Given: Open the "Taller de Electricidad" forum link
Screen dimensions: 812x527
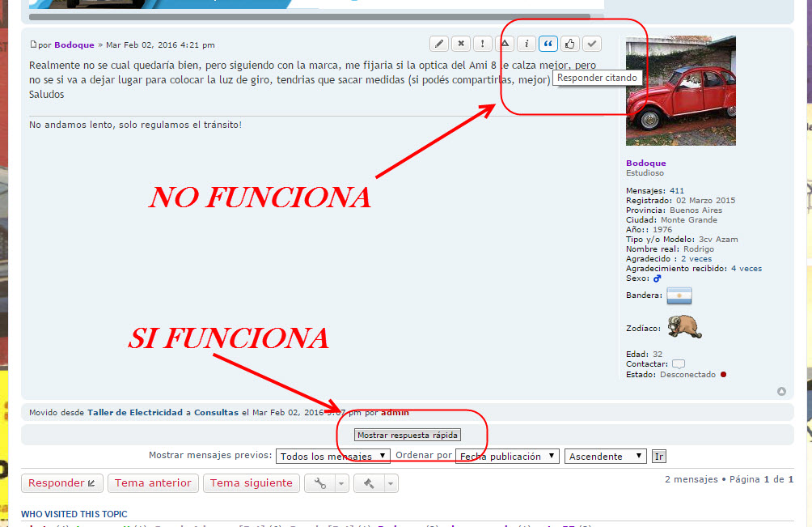Looking at the screenshot, I should (134, 413).
